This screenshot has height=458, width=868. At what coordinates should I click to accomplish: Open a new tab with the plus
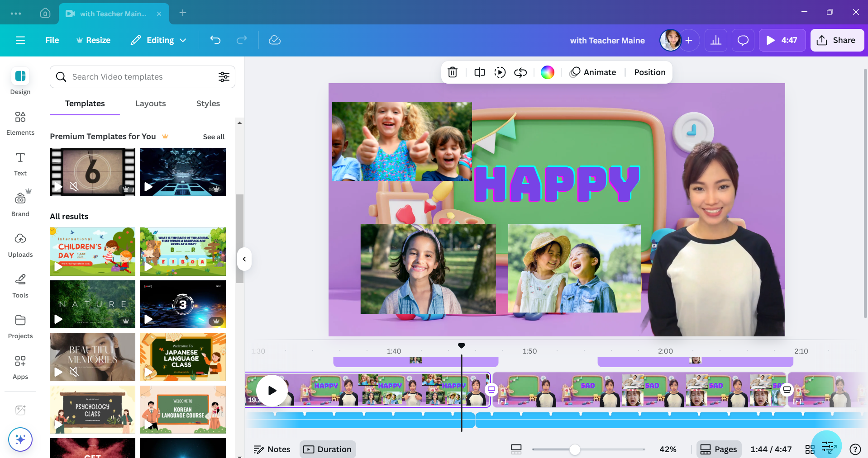coord(183,13)
